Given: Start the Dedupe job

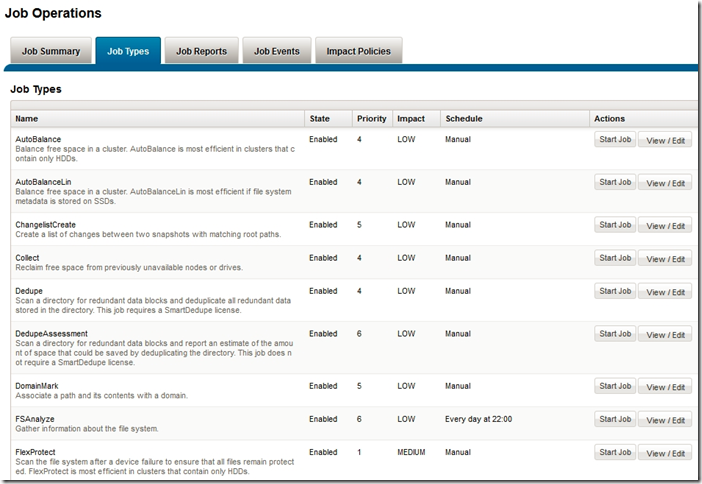Looking at the screenshot, I should (x=615, y=291).
